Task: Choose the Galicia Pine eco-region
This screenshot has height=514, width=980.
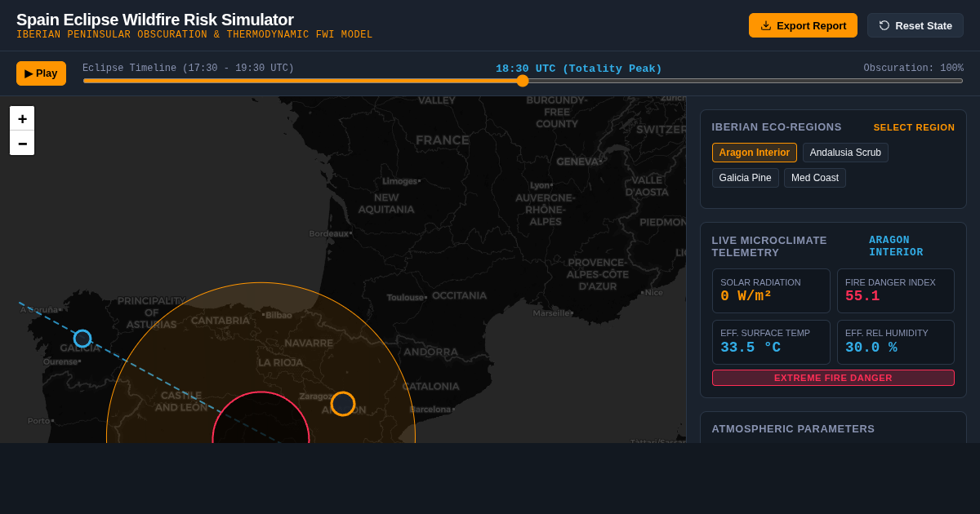Action: point(745,178)
